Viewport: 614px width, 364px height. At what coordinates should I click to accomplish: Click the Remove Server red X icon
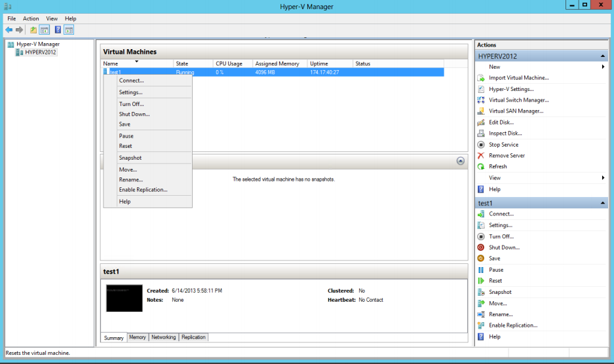[481, 156]
